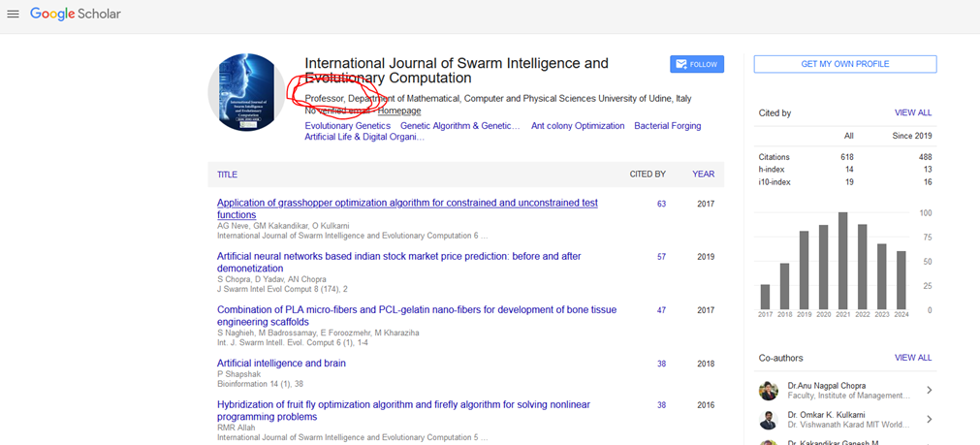Click 38 citations for Artificial intelligence and brain
Image resolution: width=980 pixels, height=445 pixels.
click(x=661, y=364)
